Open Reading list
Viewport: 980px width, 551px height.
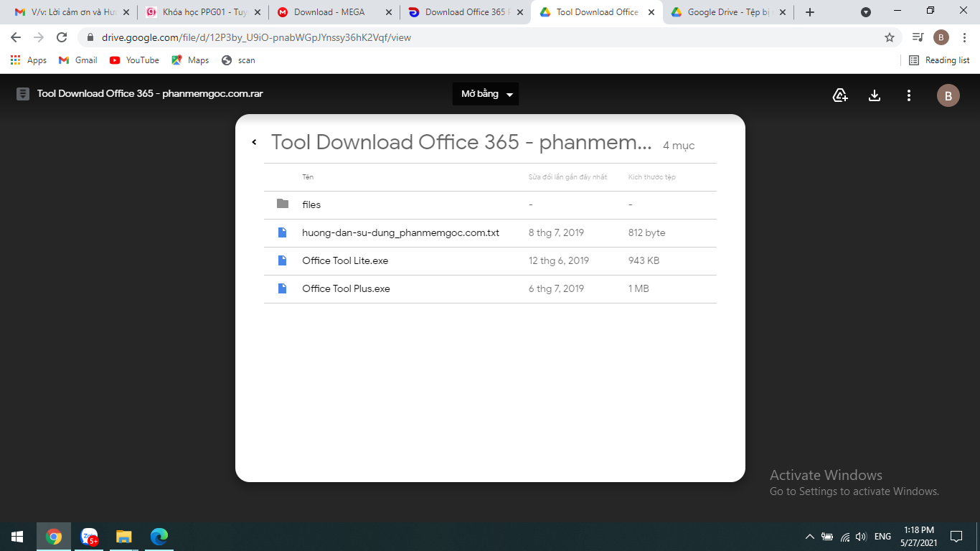[939, 60]
